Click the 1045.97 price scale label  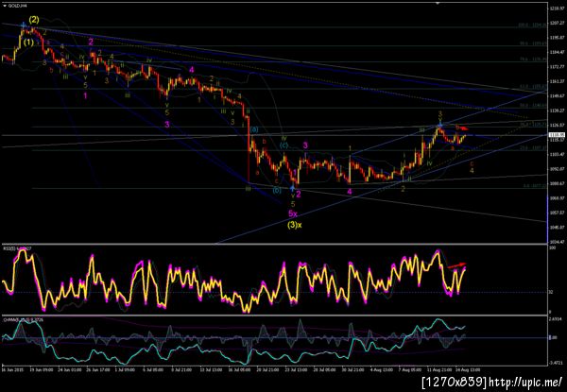point(556,228)
